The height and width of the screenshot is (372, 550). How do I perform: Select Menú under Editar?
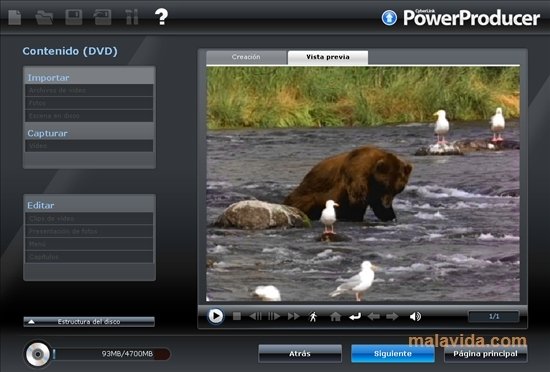pos(89,244)
